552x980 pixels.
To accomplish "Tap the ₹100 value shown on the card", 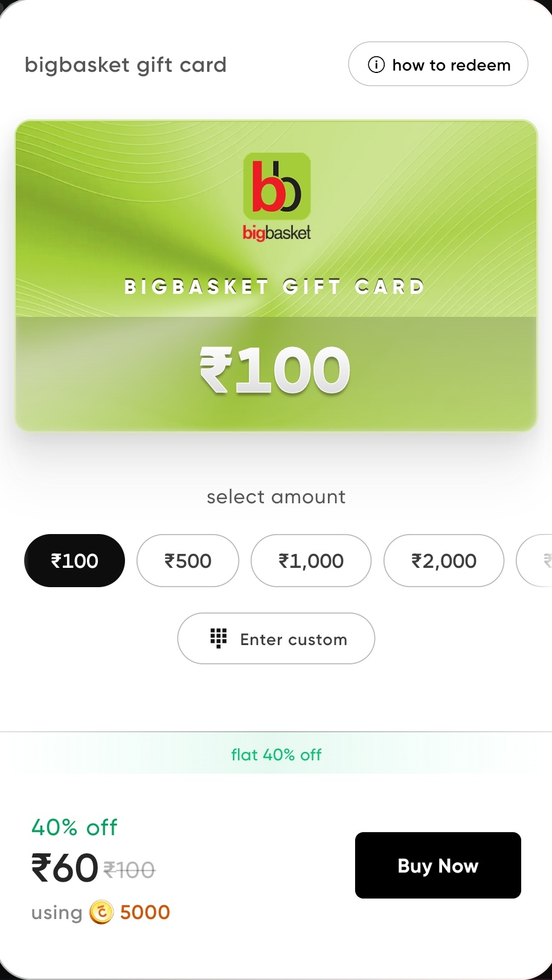I will [x=275, y=370].
